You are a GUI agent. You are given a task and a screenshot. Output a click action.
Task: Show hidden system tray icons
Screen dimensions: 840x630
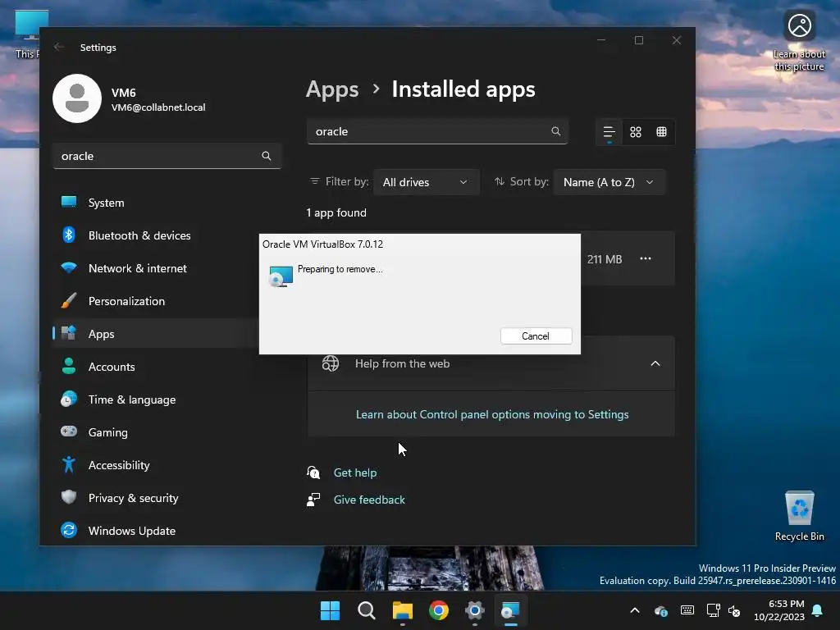(x=635, y=610)
